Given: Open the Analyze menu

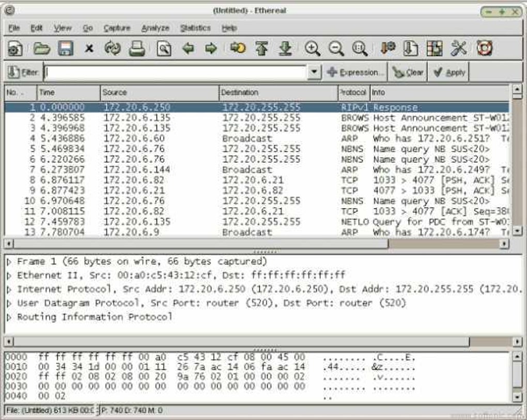Looking at the screenshot, I should (x=156, y=28).
